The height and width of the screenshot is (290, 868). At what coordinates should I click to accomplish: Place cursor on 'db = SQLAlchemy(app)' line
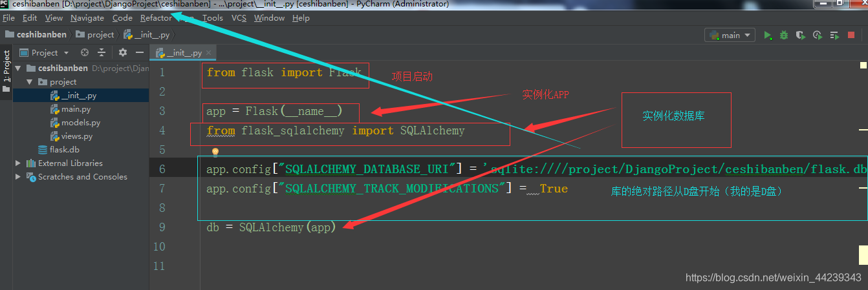pos(271,227)
